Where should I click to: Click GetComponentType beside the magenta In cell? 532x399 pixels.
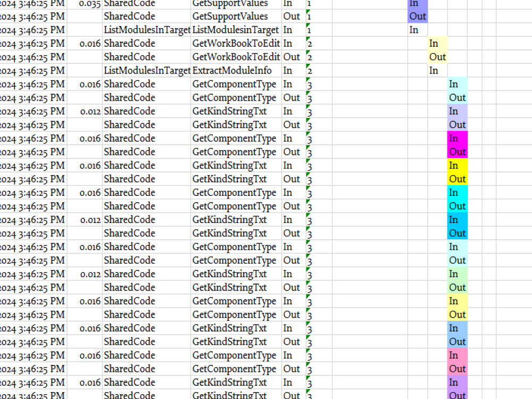coord(236,138)
